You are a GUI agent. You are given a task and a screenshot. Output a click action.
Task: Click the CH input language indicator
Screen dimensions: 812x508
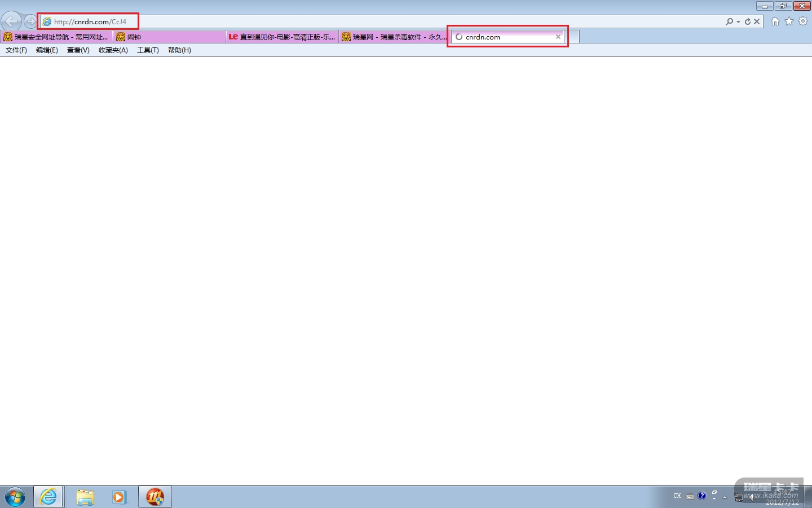pyautogui.click(x=677, y=496)
